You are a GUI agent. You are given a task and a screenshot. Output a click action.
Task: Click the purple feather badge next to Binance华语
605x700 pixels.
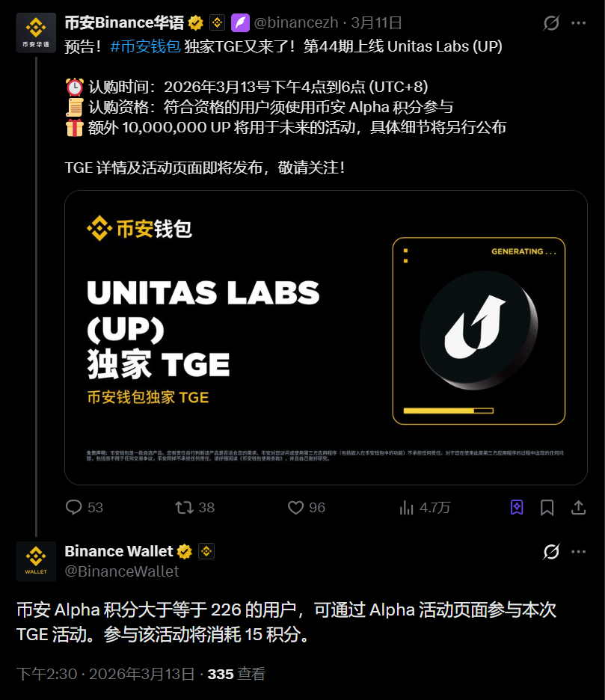(240, 22)
